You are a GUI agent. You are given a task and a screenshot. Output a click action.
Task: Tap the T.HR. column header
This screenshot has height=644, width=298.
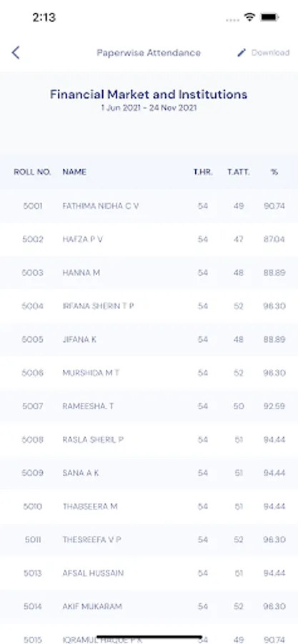[x=203, y=172]
